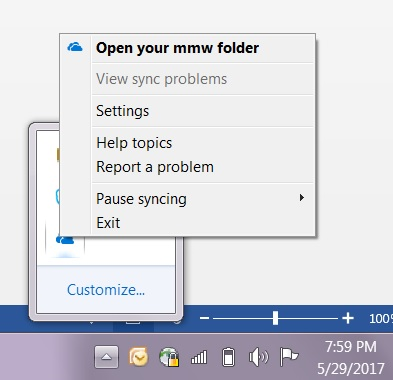Click the 100% zoom level
The height and width of the screenshot is (380, 393).
coord(381,319)
